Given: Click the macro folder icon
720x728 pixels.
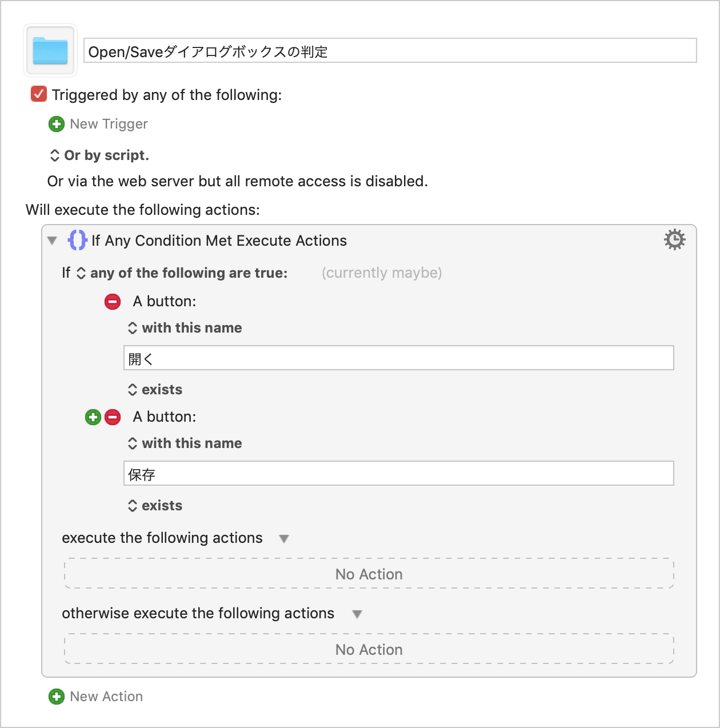Looking at the screenshot, I should pos(50,50).
